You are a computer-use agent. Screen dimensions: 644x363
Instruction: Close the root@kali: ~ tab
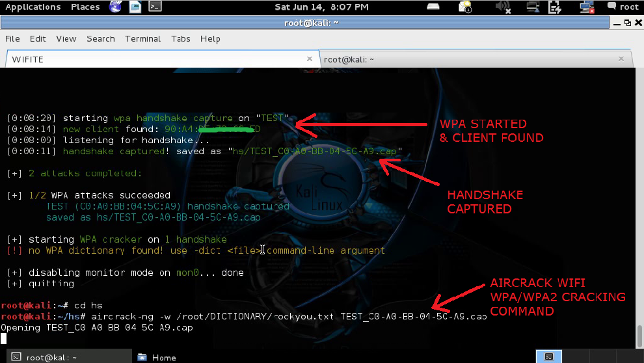tap(621, 59)
